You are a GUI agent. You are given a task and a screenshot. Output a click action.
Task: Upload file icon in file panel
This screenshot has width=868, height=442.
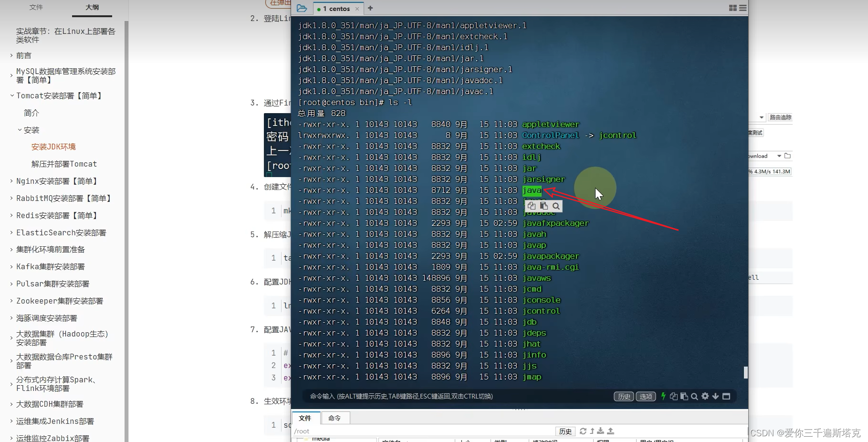pyautogui.click(x=610, y=431)
